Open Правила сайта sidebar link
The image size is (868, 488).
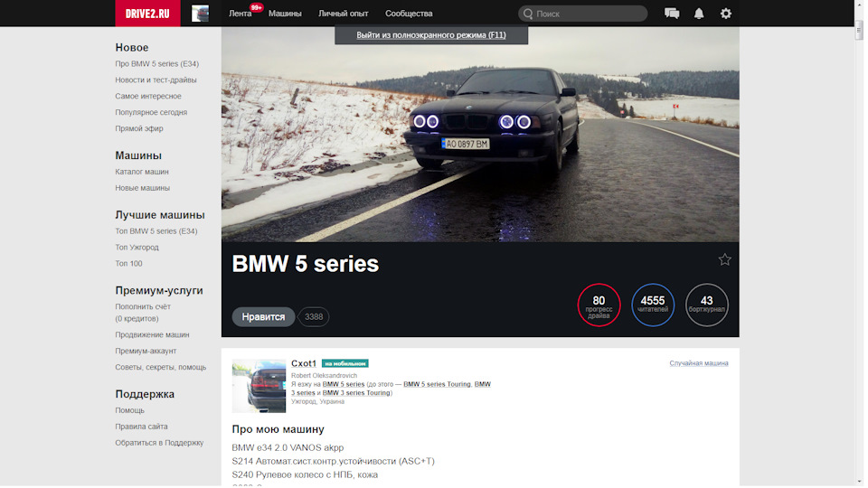[141, 427]
